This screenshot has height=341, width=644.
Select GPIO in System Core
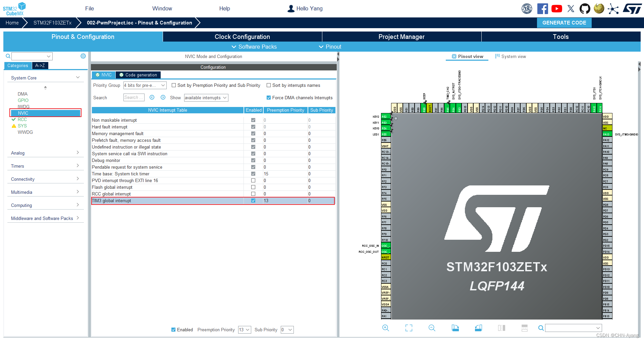pos(23,100)
